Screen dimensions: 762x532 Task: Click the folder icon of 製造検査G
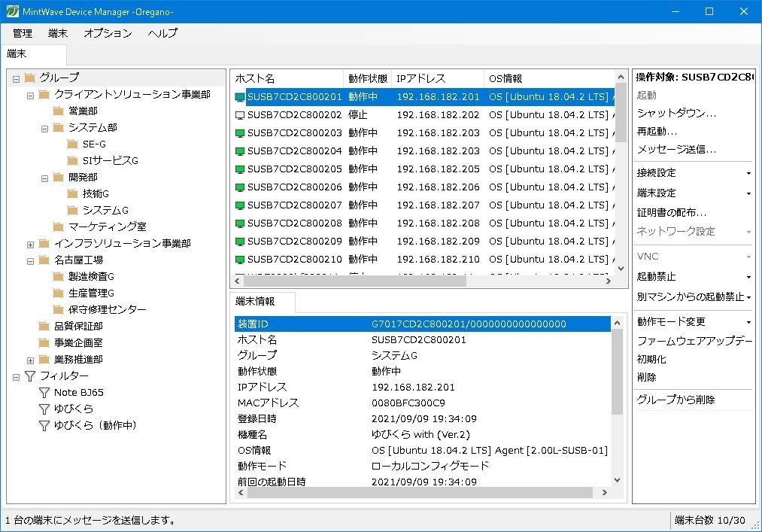point(58,276)
